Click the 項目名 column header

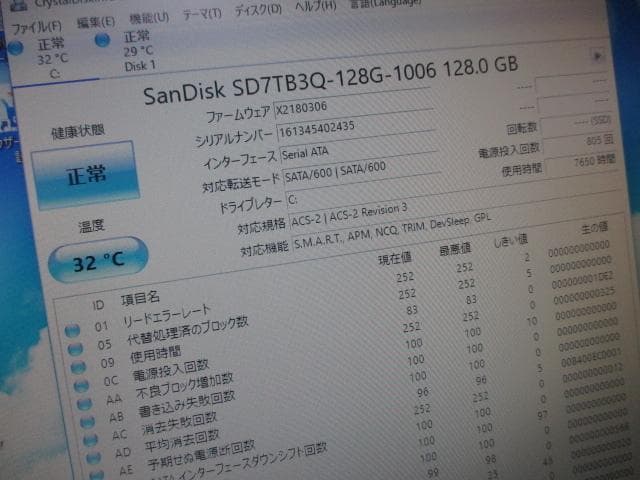[x=140, y=298]
